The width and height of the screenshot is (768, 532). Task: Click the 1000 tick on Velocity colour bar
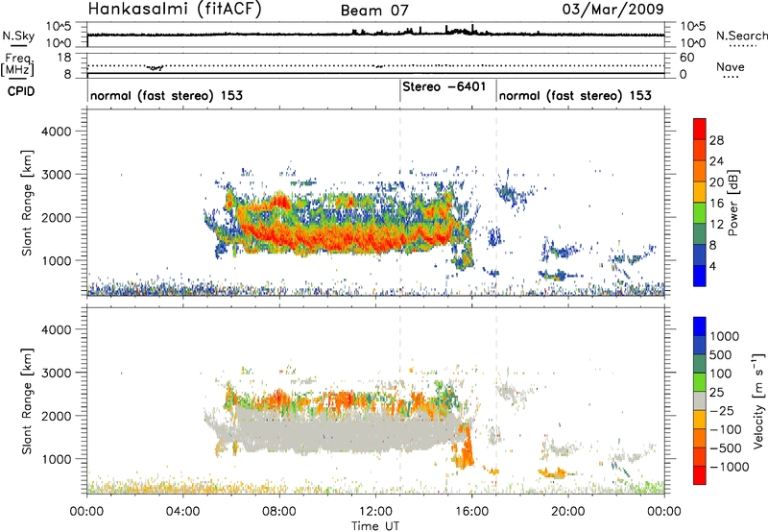coord(725,336)
